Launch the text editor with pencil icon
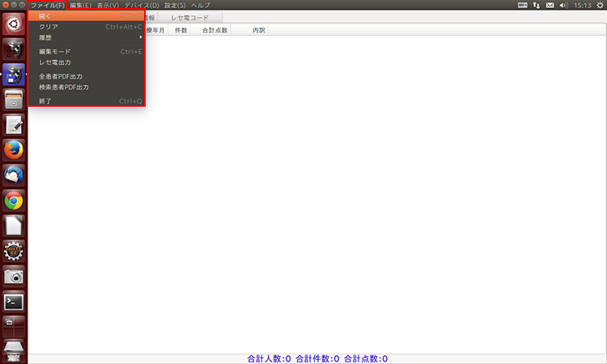The image size is (607, 364). tap(14, 125)
